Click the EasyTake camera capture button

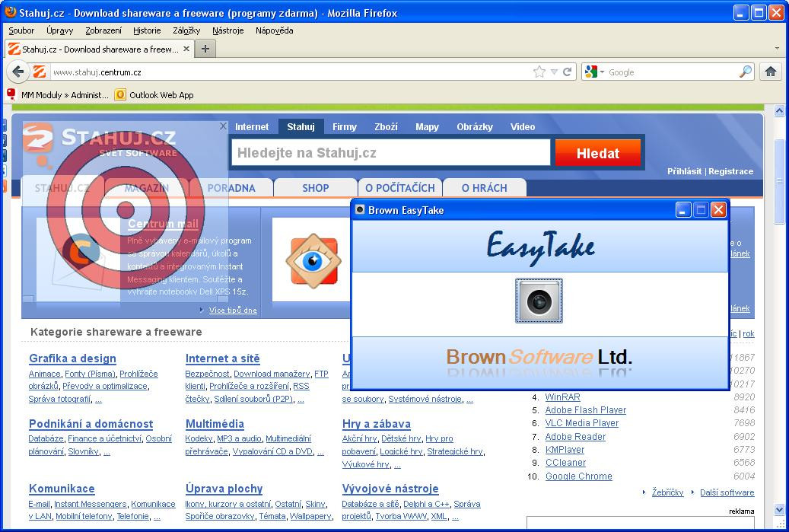(539, 301)
